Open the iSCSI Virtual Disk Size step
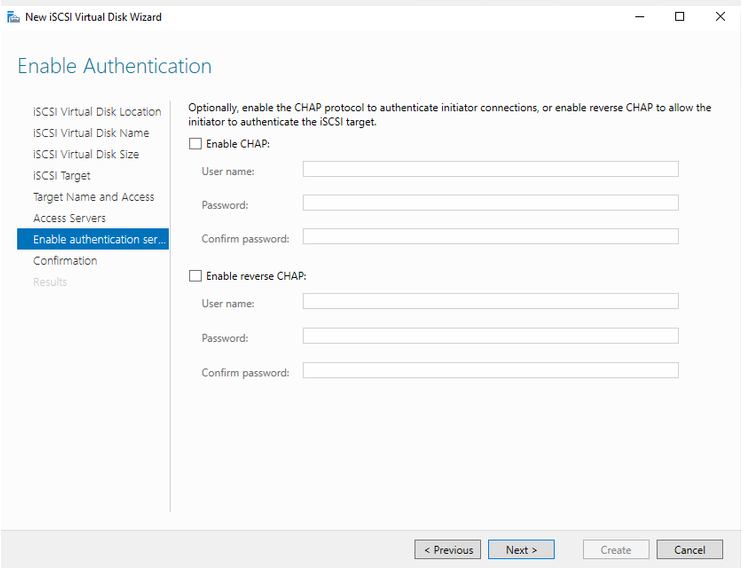Image resolution: width=743 pixels, height=570 pixels. pyautogui.click(x=86, y=155)
